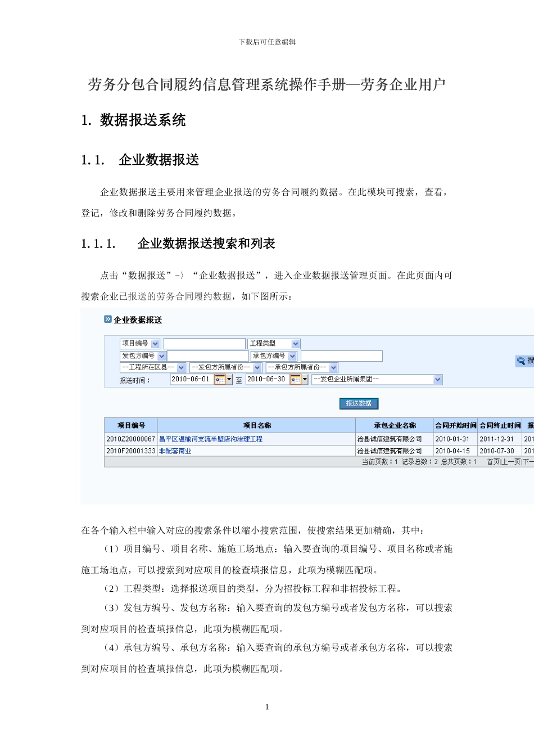This screenshot has height=756, width=534.
Task: Open the 昌平区温榆河支流半壁店沟治理工程 link
Action: tap(211, 439)
